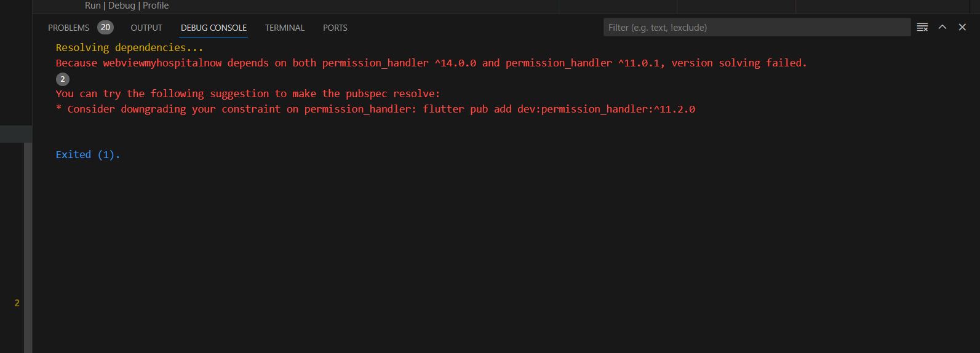
Task: Click the console filter input field
Action: click(757, 27)
